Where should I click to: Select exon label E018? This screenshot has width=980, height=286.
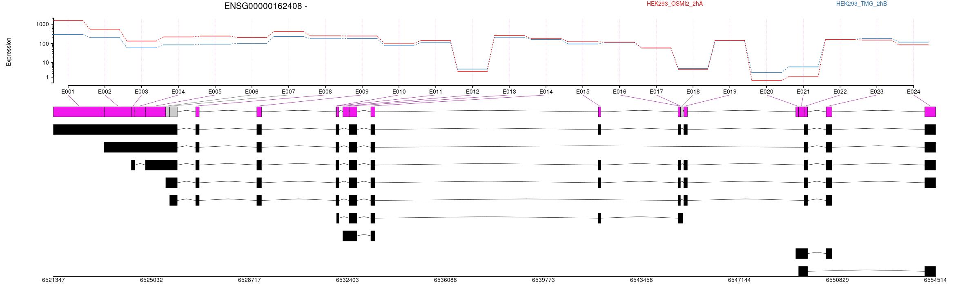point(693,92)
